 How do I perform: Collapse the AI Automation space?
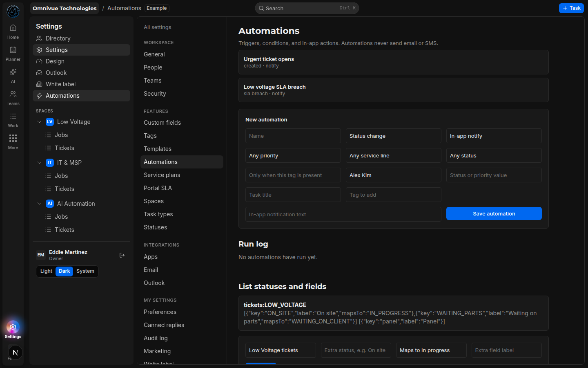[39, 204]
